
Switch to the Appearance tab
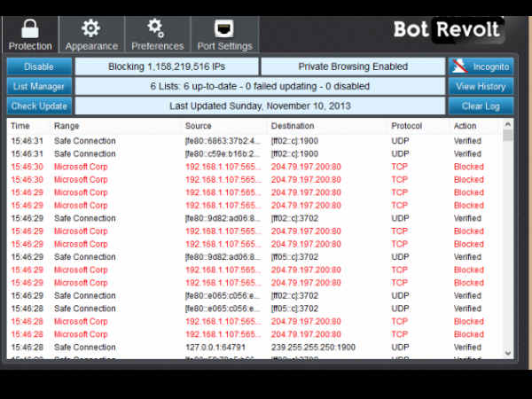[x=91, y=35]
